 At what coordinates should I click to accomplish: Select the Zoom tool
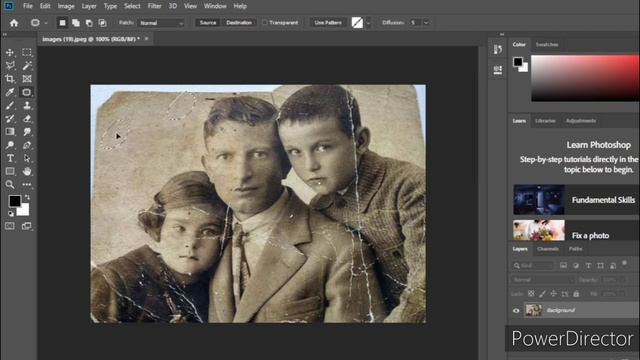[10, 184]
